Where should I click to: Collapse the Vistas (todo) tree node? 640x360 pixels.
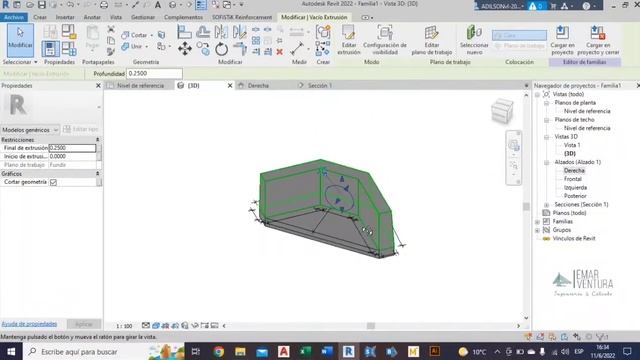point(538,94)
